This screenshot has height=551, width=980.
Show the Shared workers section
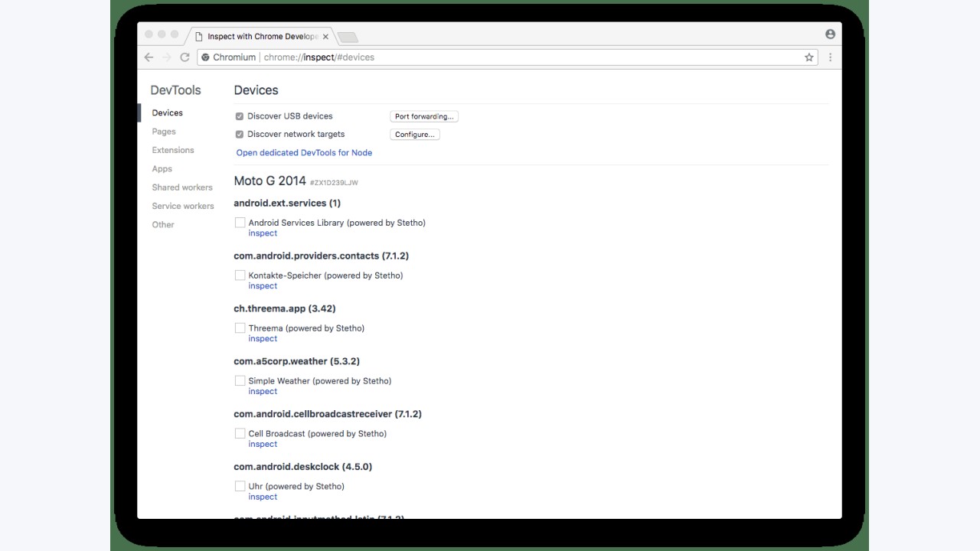coord(182,187)
